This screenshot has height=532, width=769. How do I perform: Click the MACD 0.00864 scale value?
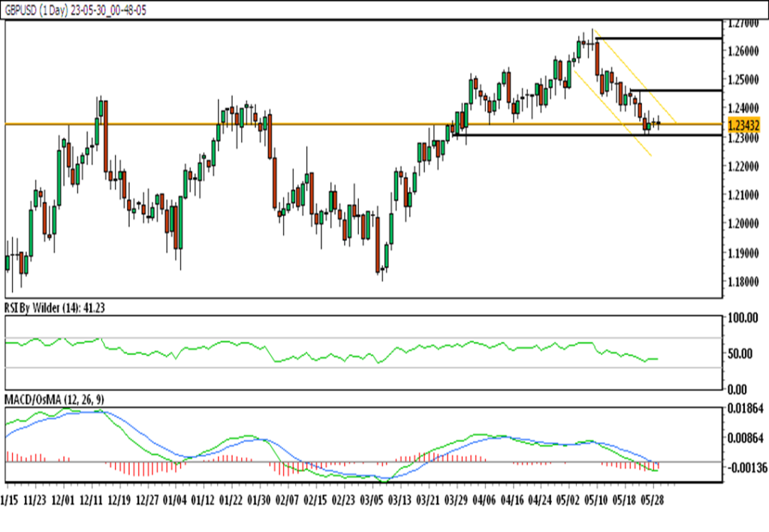coord(746,437)
